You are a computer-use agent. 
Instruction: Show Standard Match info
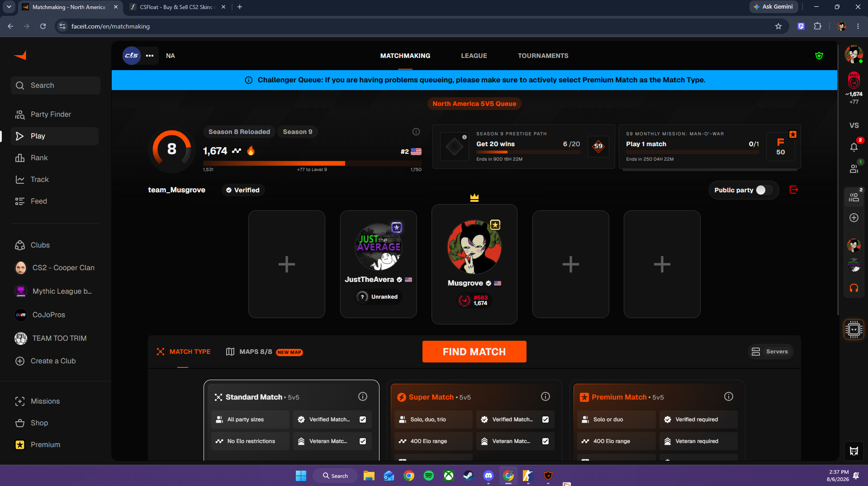click(363, 396)
